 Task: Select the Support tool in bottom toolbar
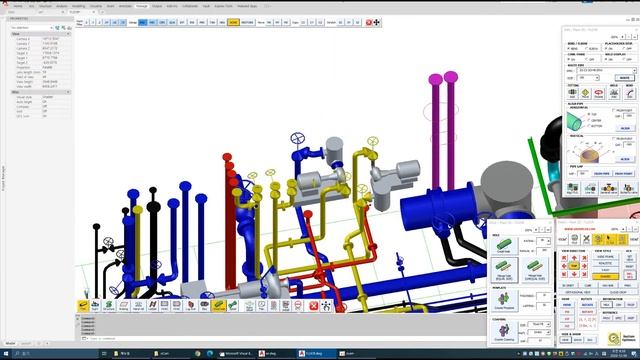pos(95,305)
